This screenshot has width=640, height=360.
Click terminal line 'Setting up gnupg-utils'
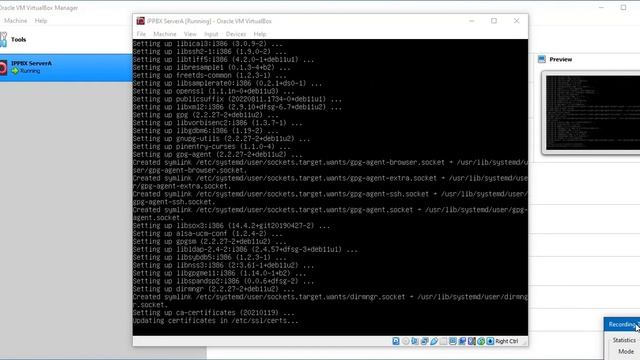pos(221,139)
